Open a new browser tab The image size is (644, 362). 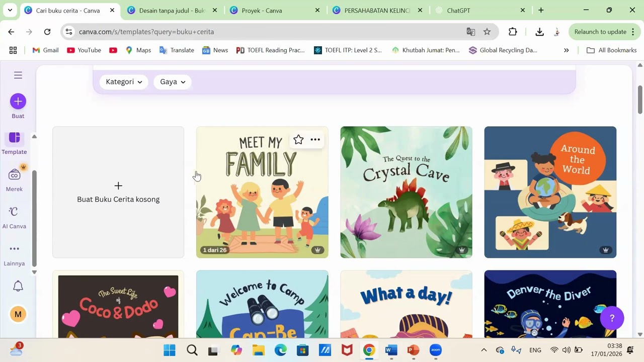click(541, 10)
